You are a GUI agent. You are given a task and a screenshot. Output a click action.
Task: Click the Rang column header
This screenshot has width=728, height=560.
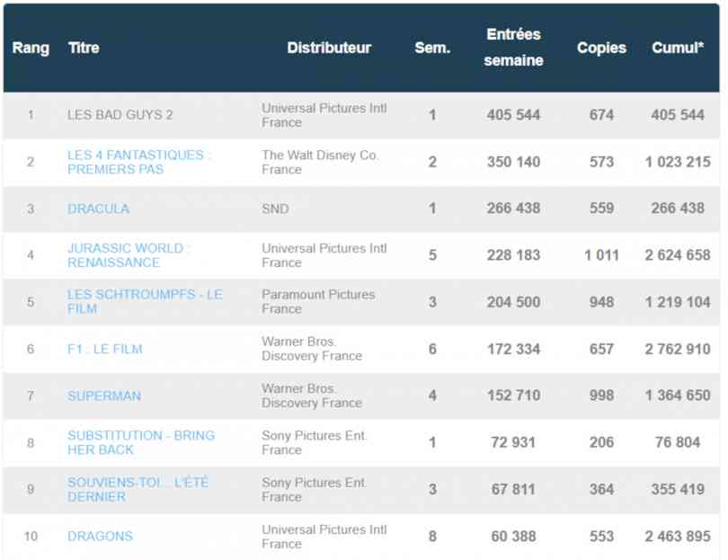(x=31, y=48)
